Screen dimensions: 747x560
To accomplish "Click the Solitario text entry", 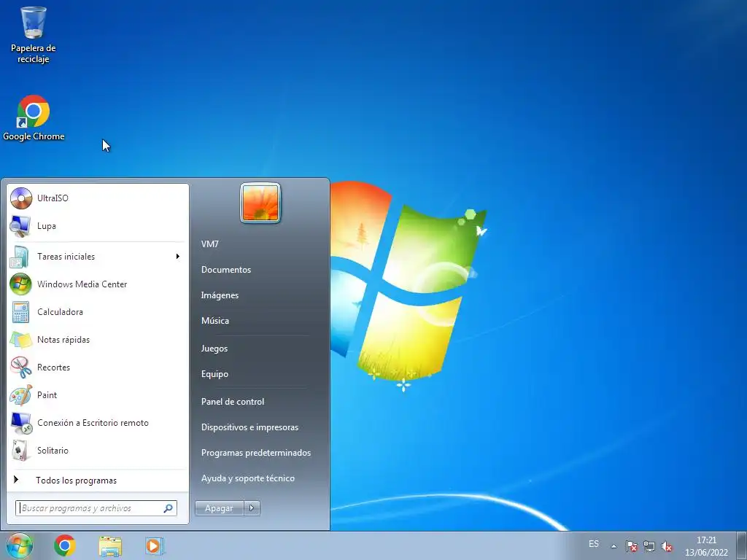I will pos(53,451).
